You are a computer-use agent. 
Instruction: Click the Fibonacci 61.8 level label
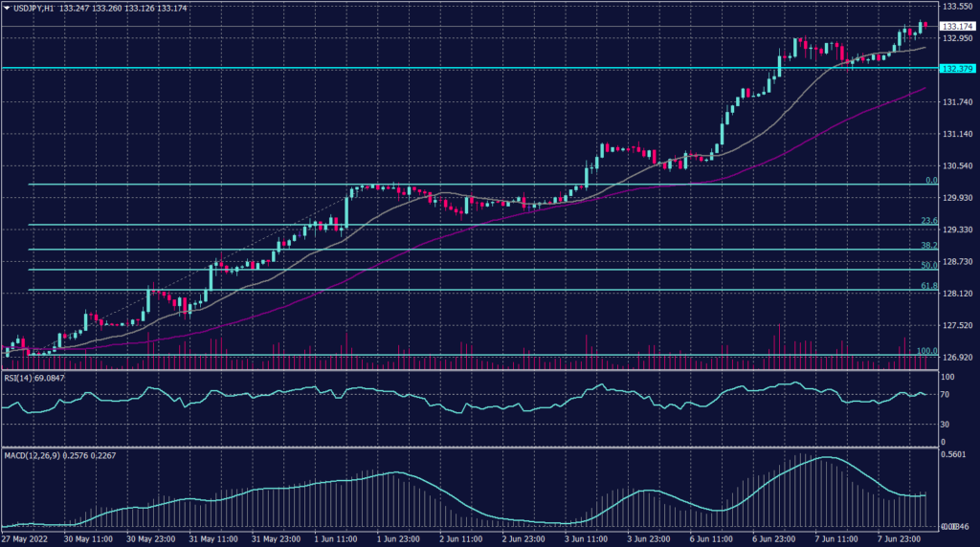[x=927, y=285]
